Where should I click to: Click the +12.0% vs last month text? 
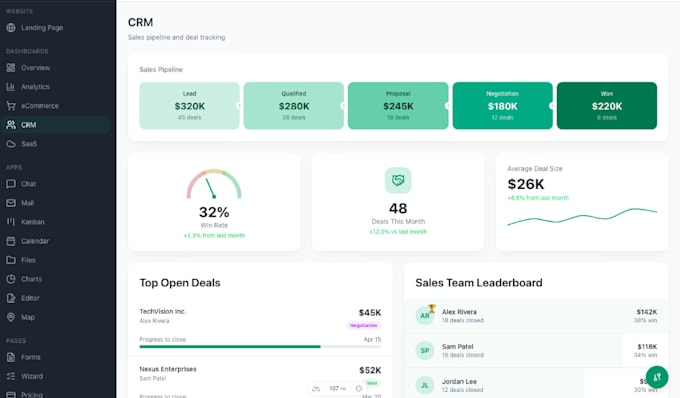point(398,232)
